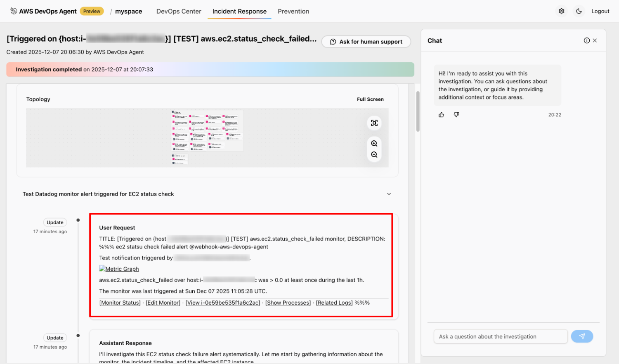The image size is (619, 364).
Task: Click the Update badge beside Assistant Response
Action: (55, 338)
